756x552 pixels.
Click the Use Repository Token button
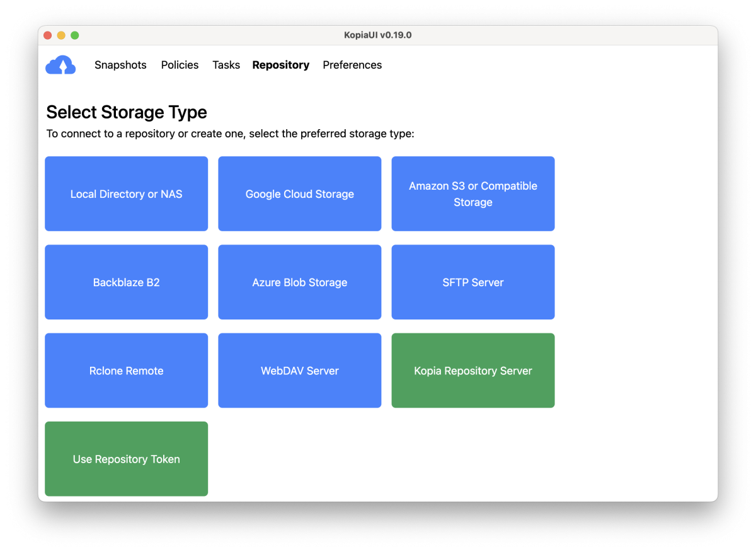126,459
